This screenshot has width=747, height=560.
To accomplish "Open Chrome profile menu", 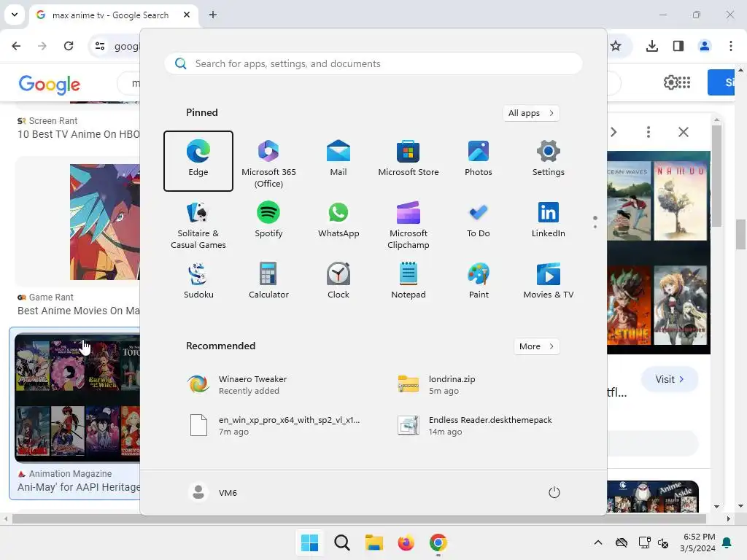I will 704,46.
